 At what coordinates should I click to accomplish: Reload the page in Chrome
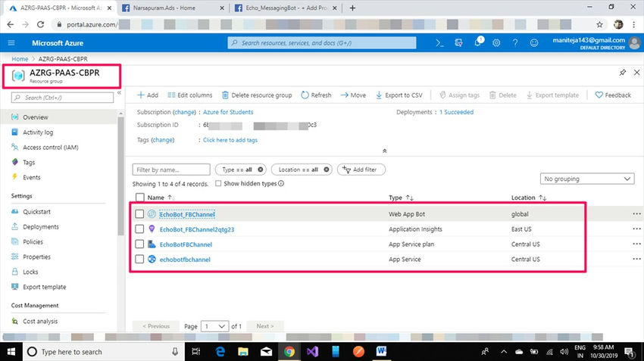click(x=40, y=25)
